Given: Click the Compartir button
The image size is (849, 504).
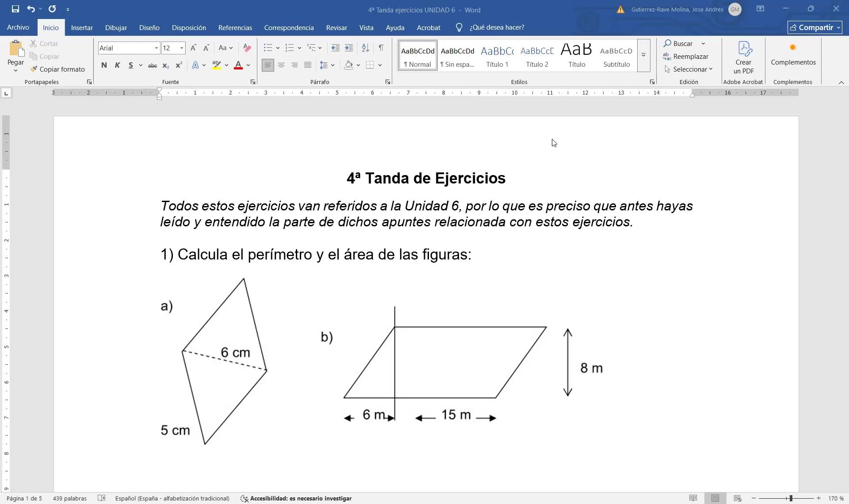Looking at the screenshot, I should 814,27.
